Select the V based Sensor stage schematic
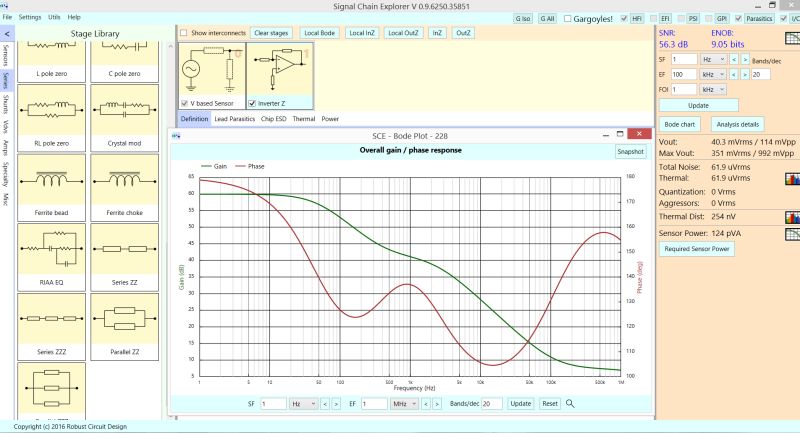 click(x=212, y=70)
